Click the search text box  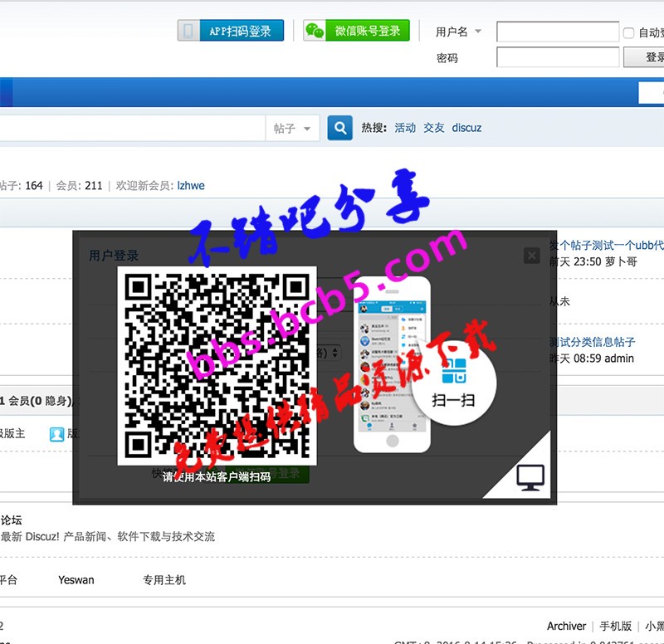132,128
